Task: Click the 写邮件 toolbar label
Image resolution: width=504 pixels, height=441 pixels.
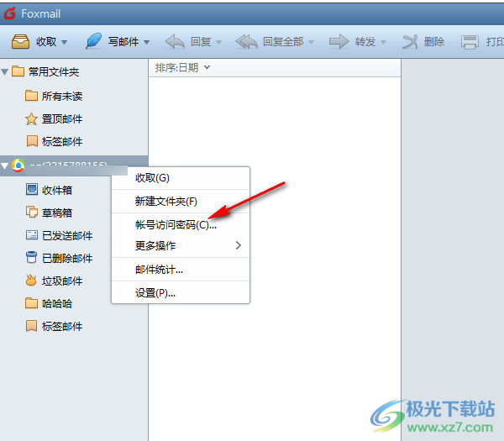Action: click(x=123, y=42)
